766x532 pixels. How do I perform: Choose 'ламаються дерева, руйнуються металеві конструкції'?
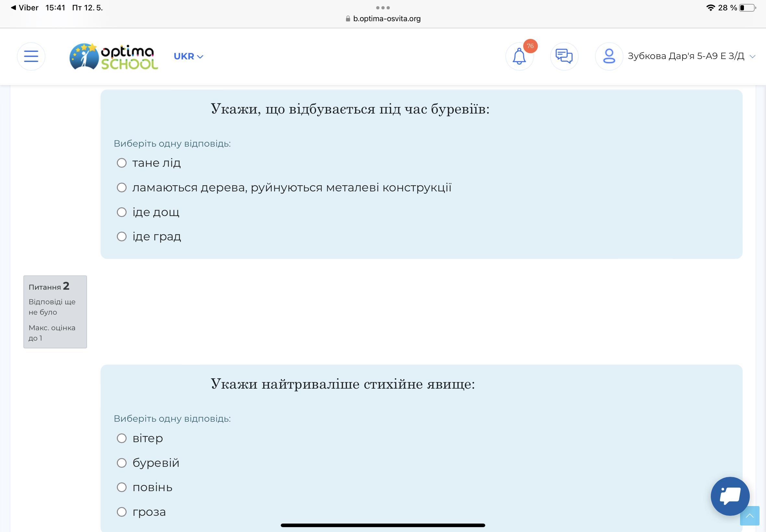click(122, 188)
